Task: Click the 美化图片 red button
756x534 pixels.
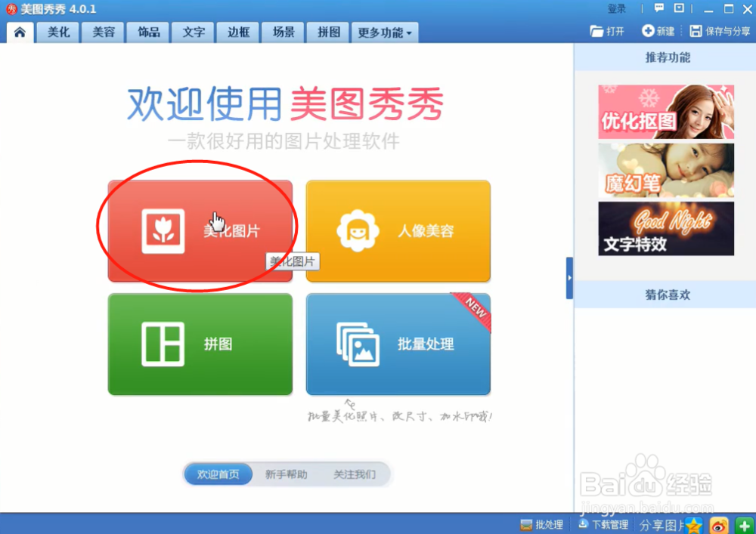Action: click(200, 231)
